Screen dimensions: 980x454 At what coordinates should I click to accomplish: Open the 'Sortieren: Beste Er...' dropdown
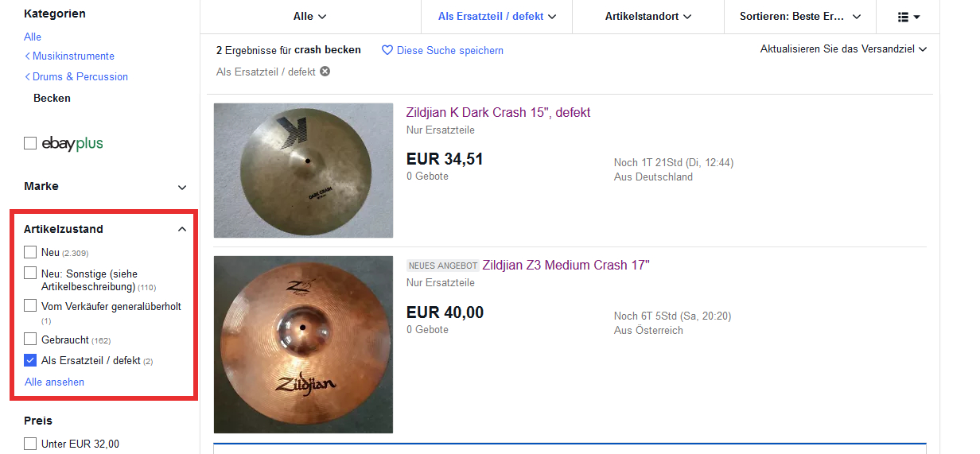[x=799, y=17]
